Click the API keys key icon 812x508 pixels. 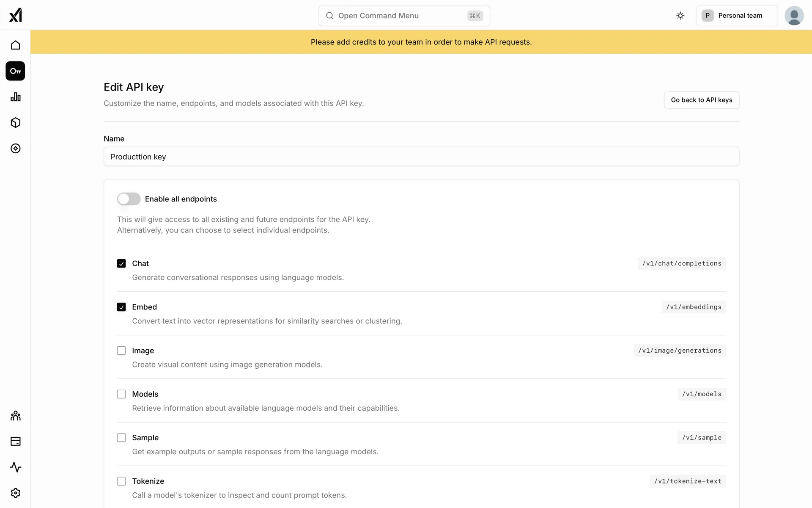(x=15, y=71)
